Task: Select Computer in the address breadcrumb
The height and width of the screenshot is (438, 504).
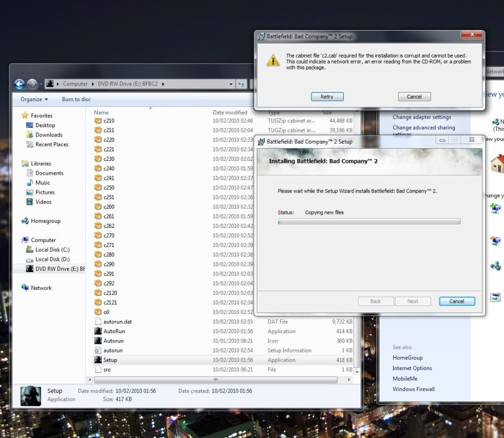Action: [75, 84]
